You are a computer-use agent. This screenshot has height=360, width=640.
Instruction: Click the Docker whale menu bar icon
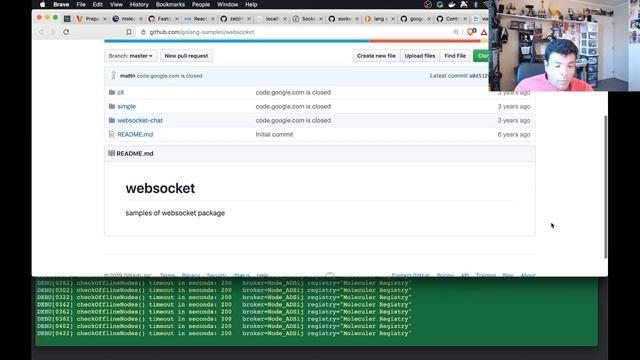tap(451, 4)
